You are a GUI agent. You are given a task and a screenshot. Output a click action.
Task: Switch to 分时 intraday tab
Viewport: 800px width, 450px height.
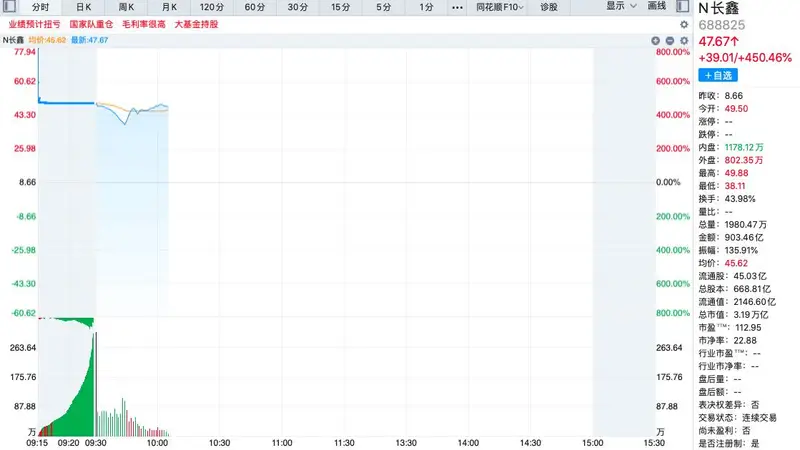click(x=40, y=7)
